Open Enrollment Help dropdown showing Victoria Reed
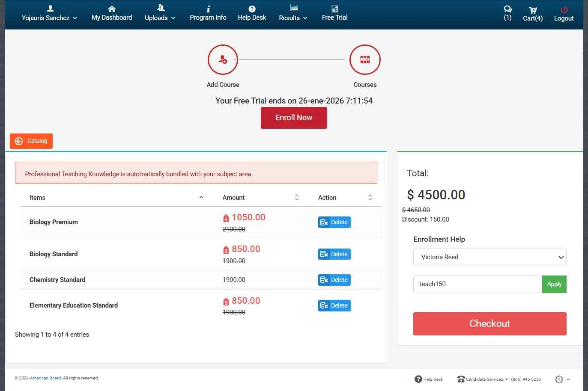 click(x=490, y=257)
